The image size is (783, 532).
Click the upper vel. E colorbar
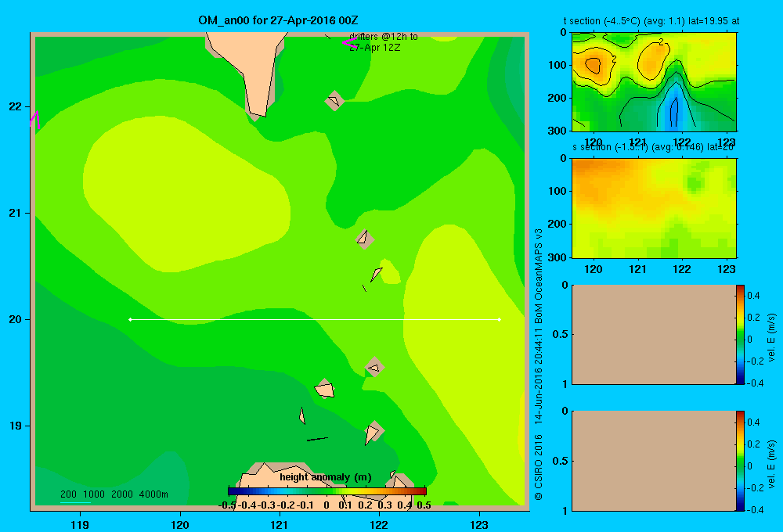pos(740,334)
